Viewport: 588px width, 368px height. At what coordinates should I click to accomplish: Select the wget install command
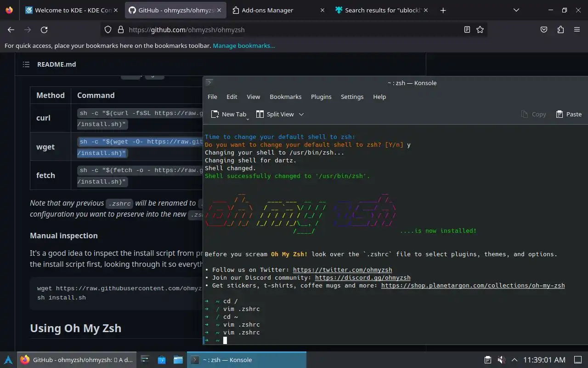(140, 147)
